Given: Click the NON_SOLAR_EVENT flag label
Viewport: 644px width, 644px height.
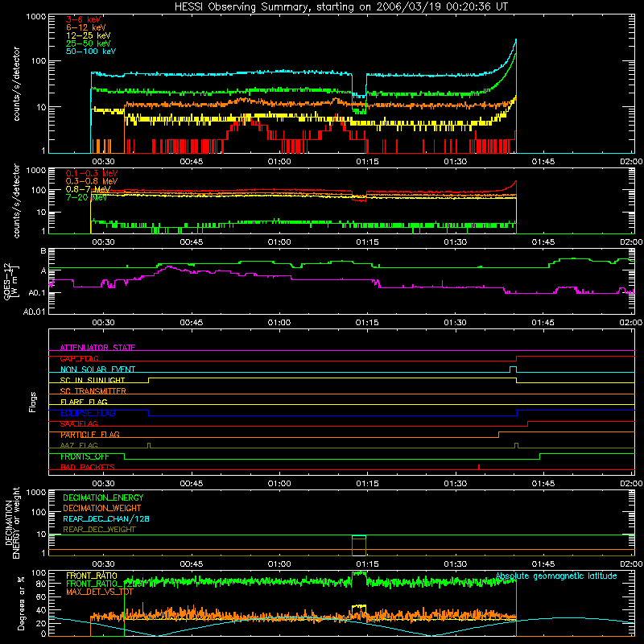Looking at the screenshot, I should tap(97, 369).
